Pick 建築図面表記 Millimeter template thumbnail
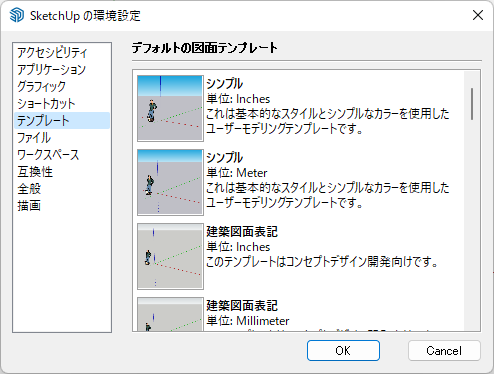This screenshot has width=494, height=374. (x=170, y=314)
